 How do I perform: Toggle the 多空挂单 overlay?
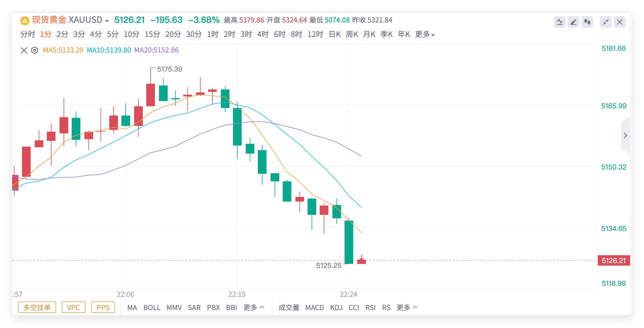[x=37, y=307]
